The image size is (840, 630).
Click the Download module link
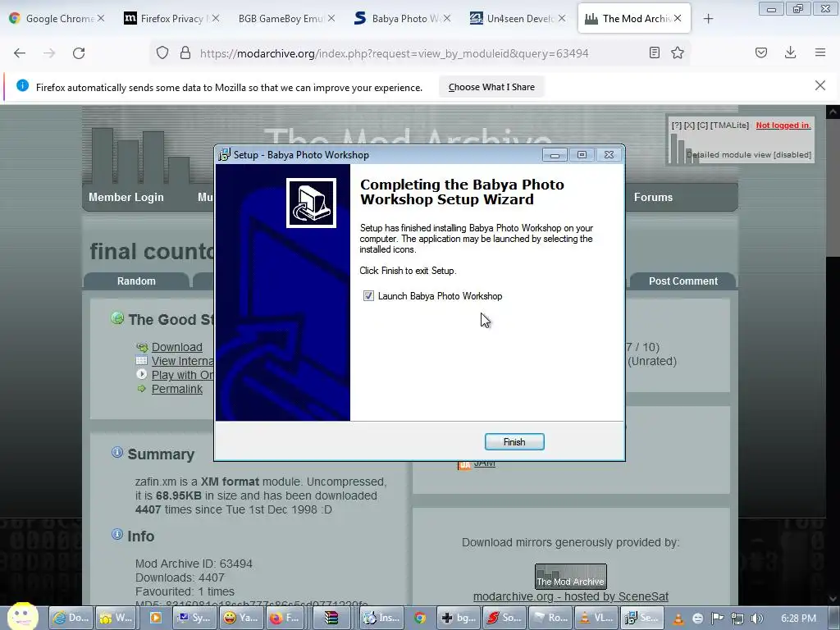tap(177, 347)
